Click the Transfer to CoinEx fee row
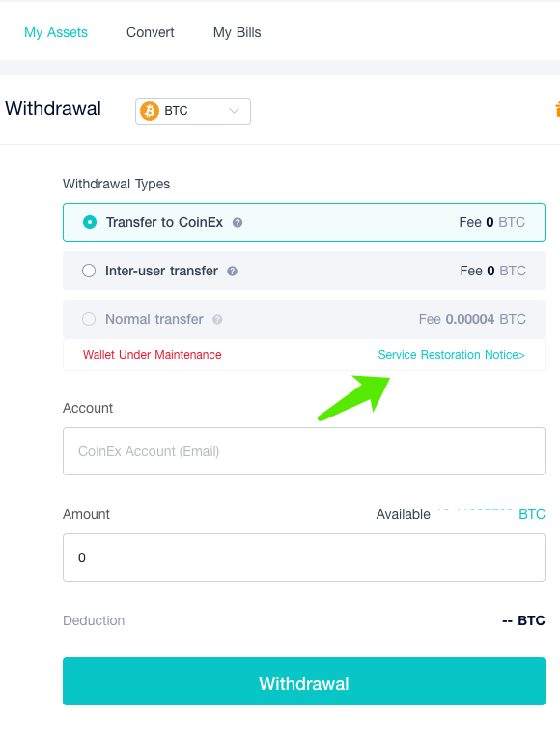Viewport: 560px width, 747px height. (304, 222)
